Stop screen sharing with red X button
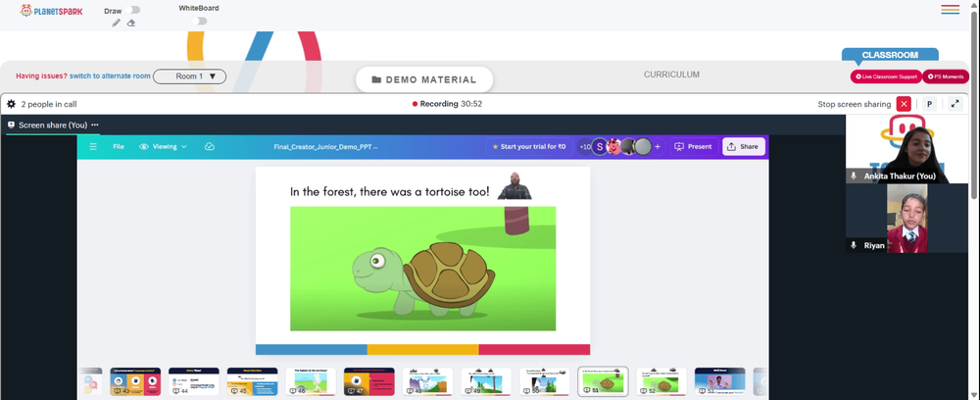 pos(904,104)
